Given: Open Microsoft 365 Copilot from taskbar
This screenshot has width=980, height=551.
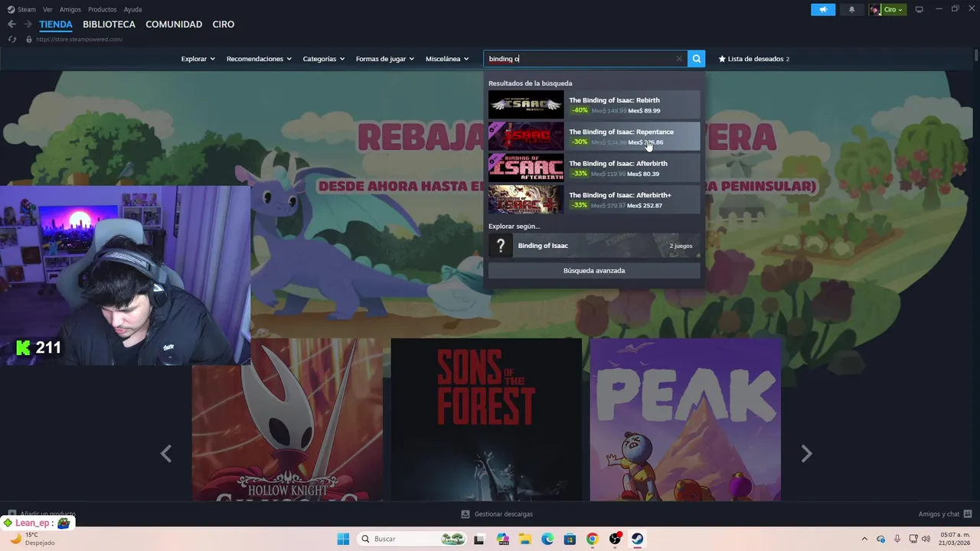Looking at the screenshot, I should pyautogui.click(x=502, y=539).
